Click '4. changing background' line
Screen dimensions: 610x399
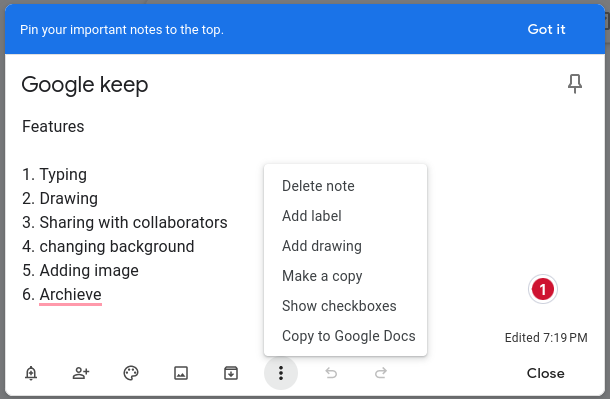(x=108, y=247)
